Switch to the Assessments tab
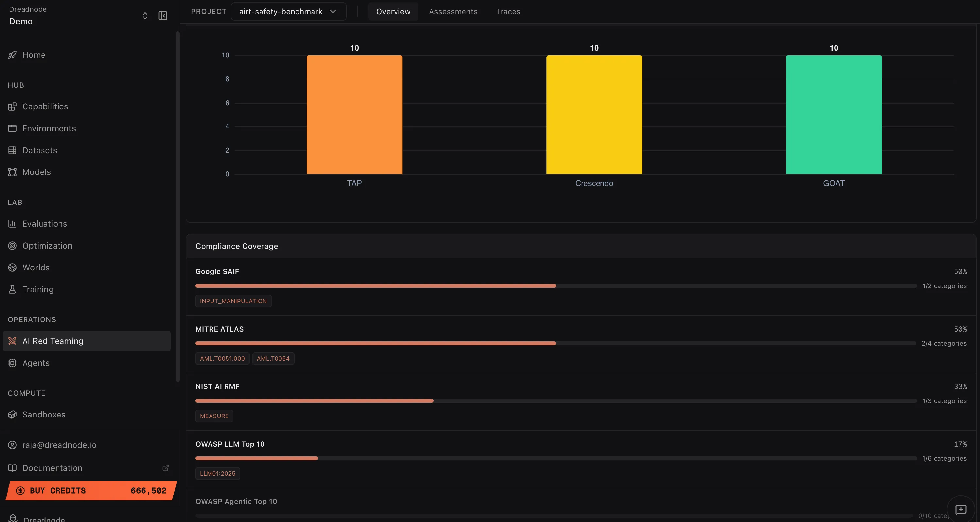This screenshot has width=980, height=522. tap(453, 11)
